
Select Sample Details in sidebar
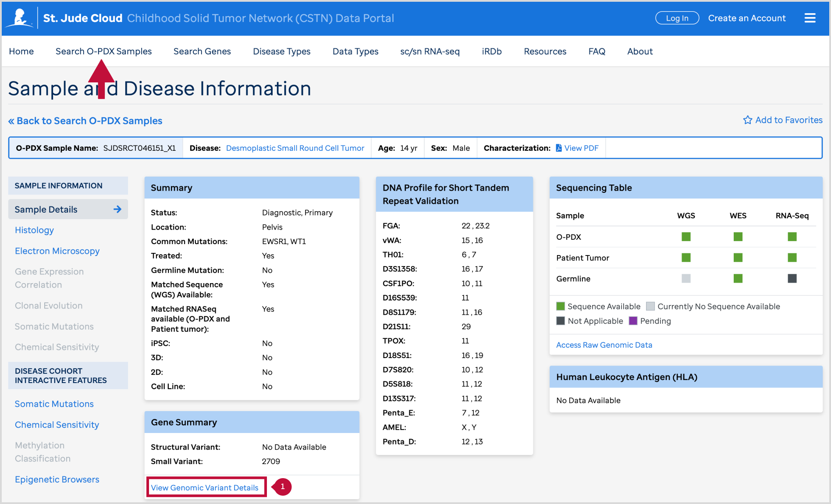click(x=68, y=209)
